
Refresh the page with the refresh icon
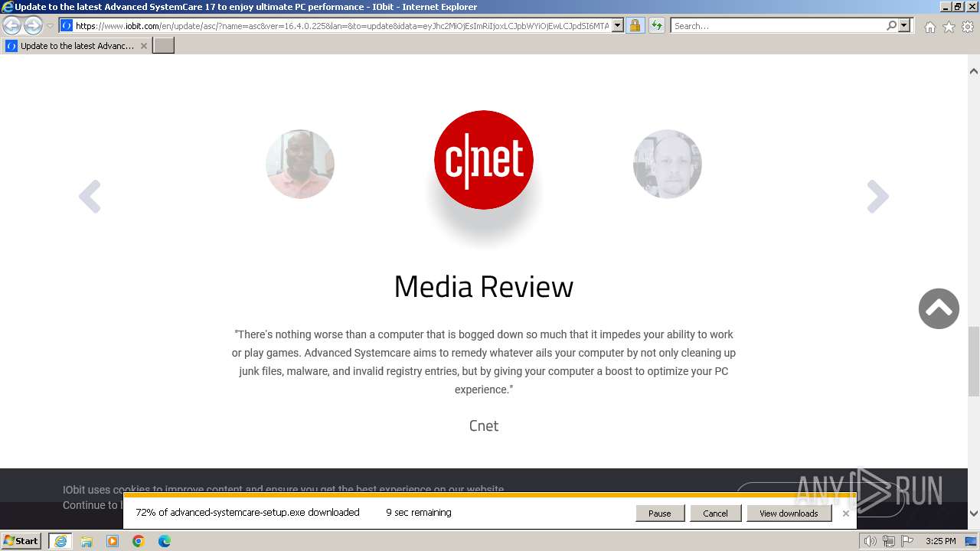point(656,26)
